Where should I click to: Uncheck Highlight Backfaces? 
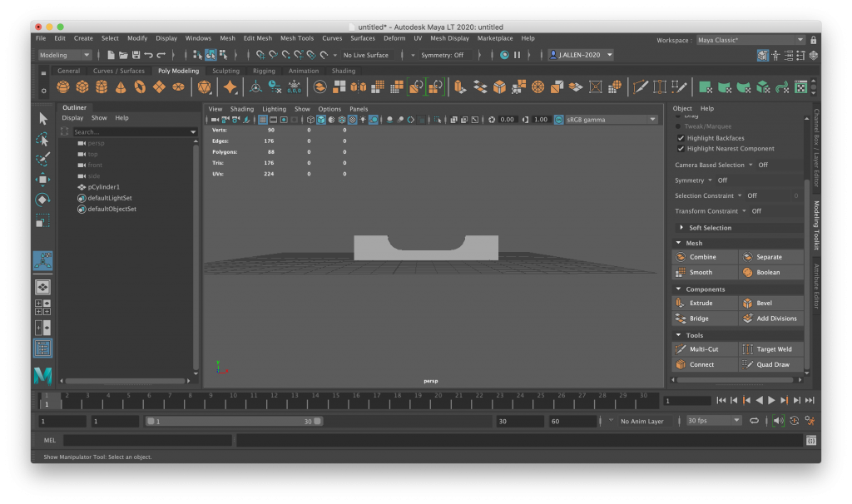tap(681, 138)
